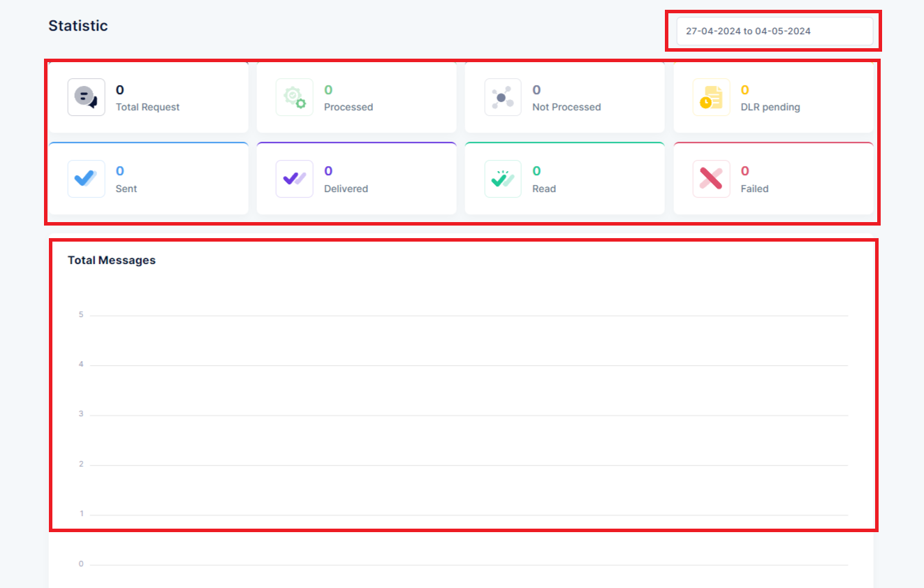
Task: Click the count above Total Request
Action: point(120,90)
